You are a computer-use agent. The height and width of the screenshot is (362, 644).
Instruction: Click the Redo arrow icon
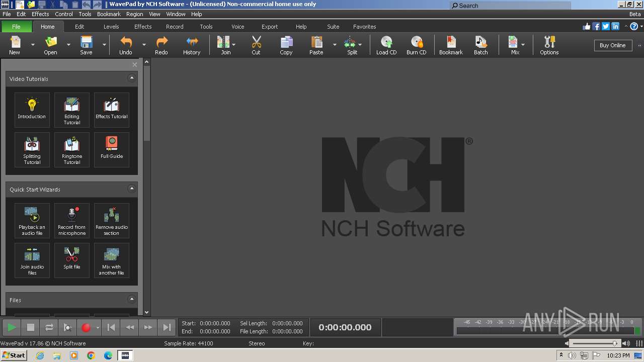162,45
